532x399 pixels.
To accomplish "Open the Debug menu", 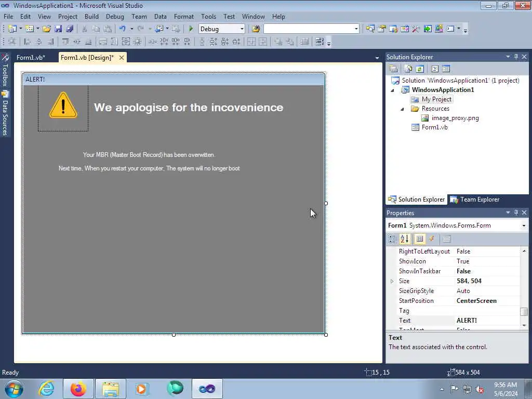I will [x=115, y=17].
